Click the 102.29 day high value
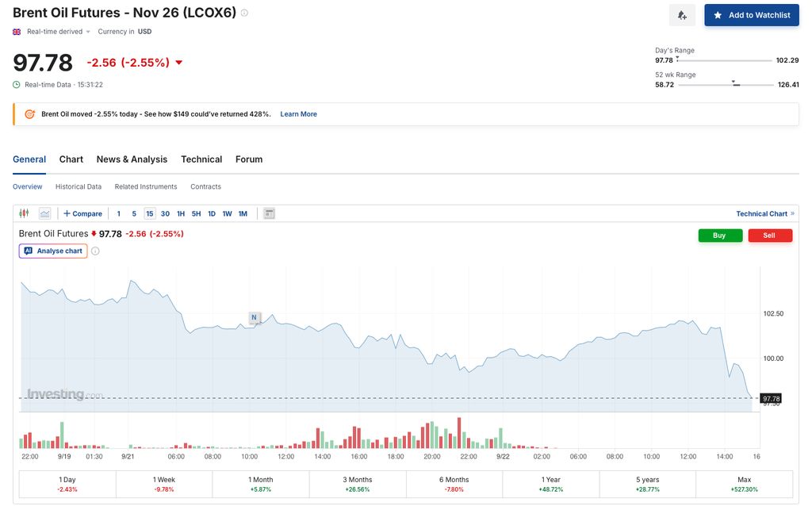This screenshot has width=812, height=506. [787, 60]
